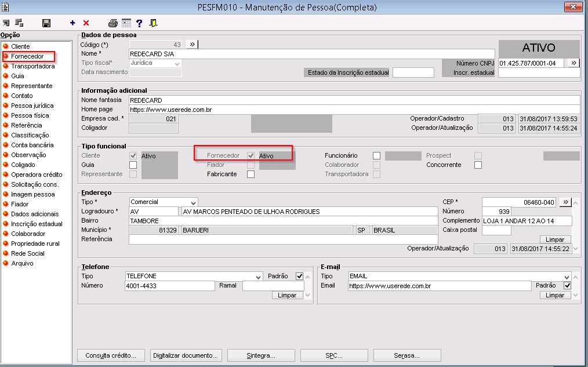
Task: Open Imagem pessoa in the Opção list
Action: [x=33, y=194]
